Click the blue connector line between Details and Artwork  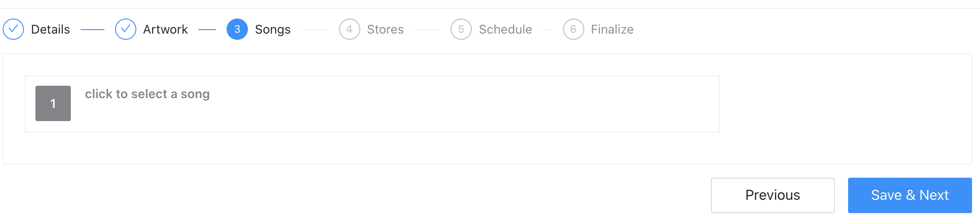tap(93, 30)
